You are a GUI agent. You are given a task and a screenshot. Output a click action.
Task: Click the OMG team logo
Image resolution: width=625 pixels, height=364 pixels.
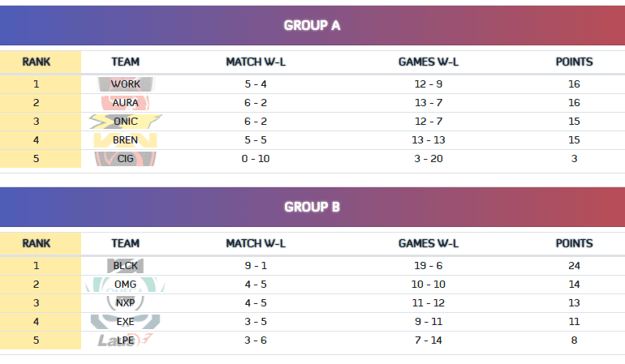click(x=126, y=285)
